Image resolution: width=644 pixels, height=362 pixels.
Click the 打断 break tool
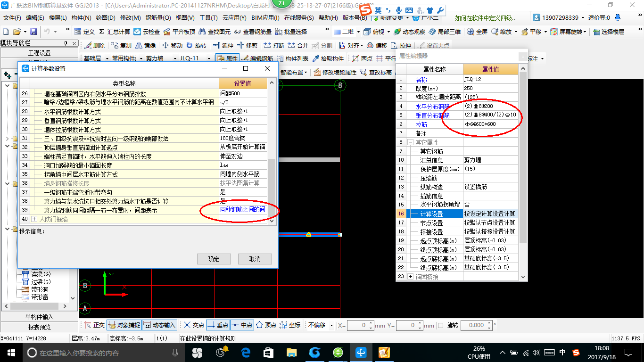[274, 46]
